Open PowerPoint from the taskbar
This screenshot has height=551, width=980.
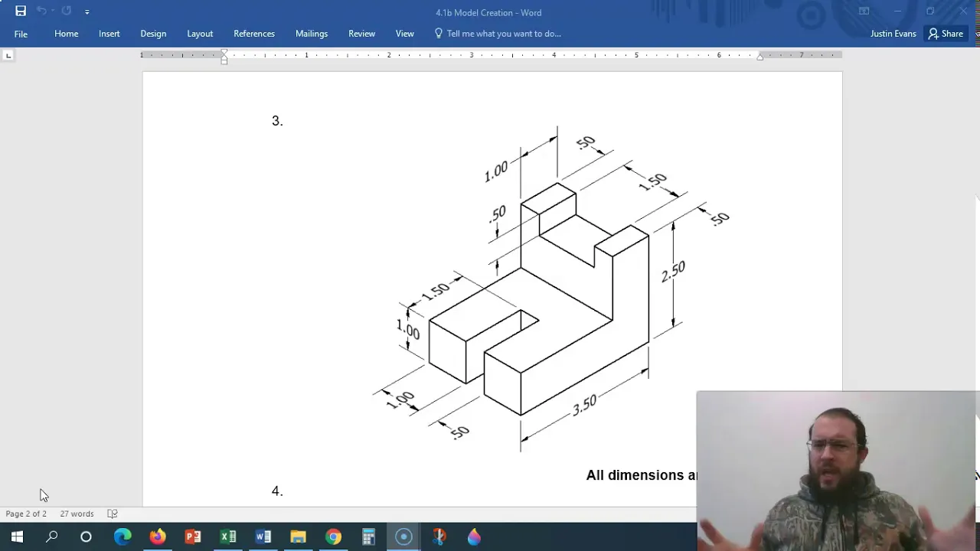pyautogui.click(x=193, y=536)
